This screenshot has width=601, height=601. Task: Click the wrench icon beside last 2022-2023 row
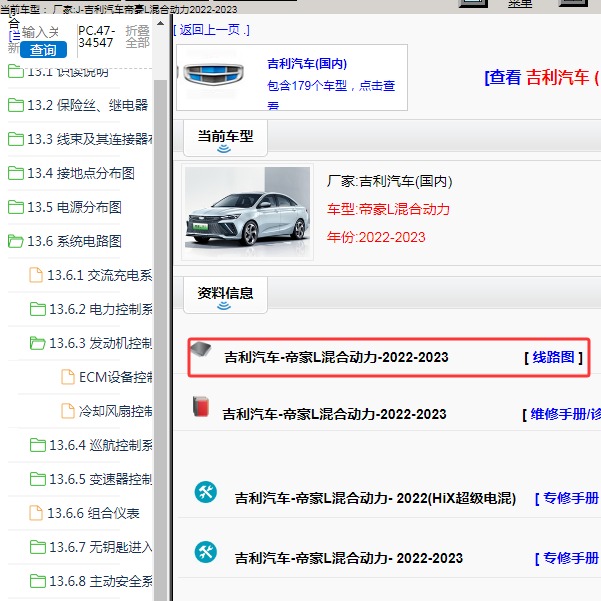205,552
